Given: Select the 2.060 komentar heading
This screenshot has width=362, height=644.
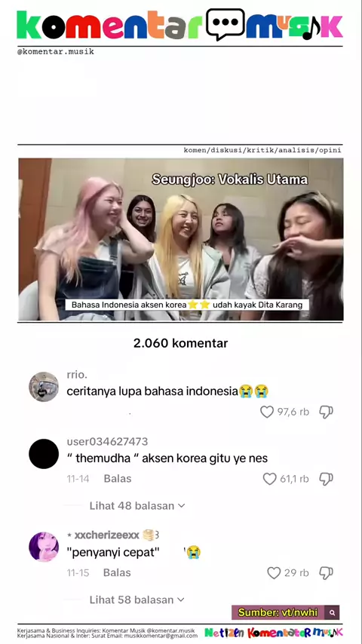Looking at the screenshot, I should coord(181,343).
